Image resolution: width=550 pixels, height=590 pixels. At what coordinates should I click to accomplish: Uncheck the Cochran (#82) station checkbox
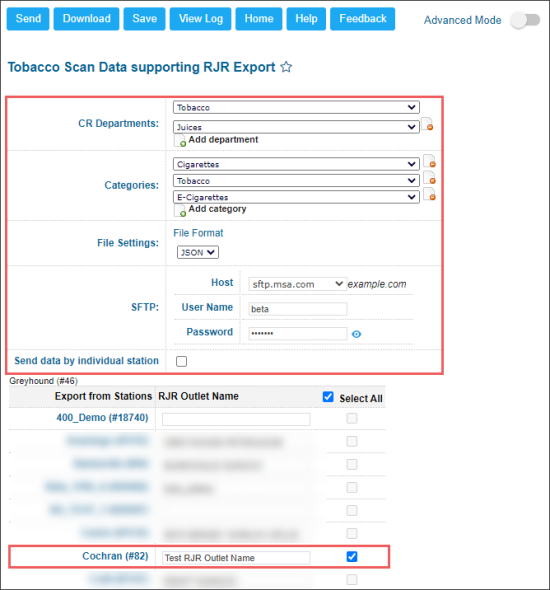point(352,557)
